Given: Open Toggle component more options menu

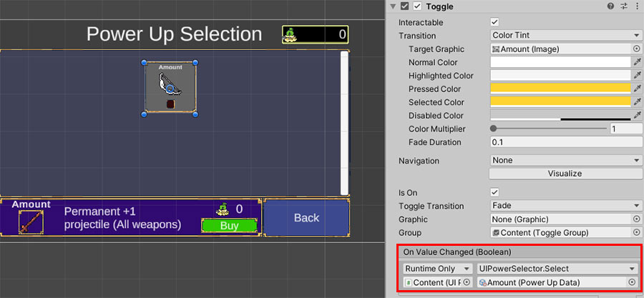Looking at the screenshot, I should point(637,6).
